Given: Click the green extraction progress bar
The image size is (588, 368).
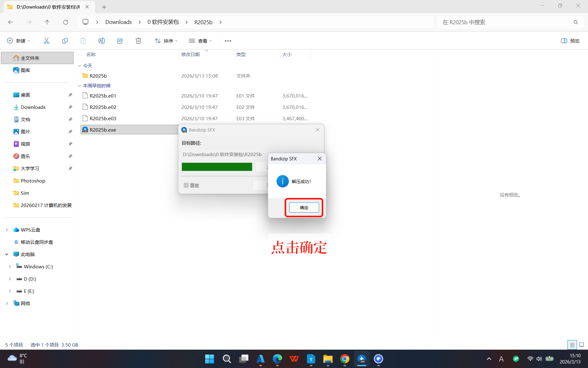Looking at the screenshot, I should pos(217,167).
